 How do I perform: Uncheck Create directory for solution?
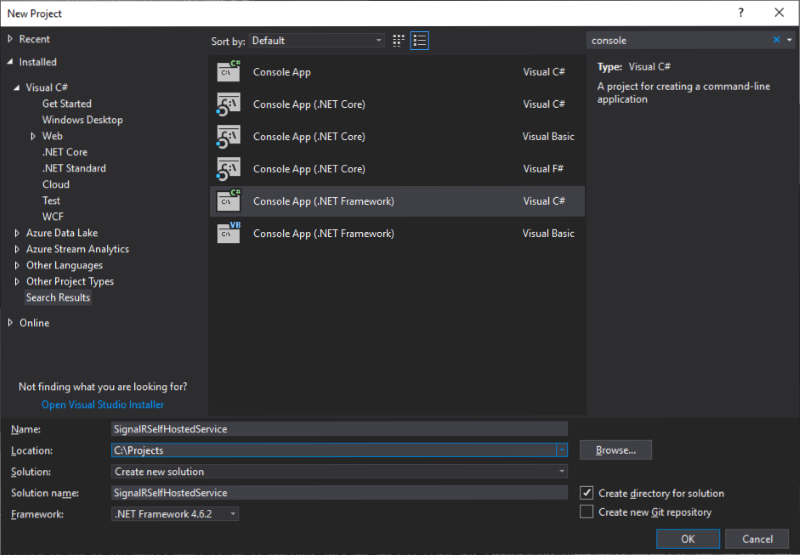(x=587, y=493)
